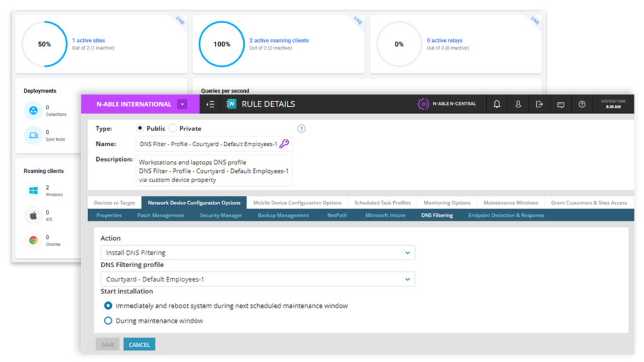Select the Private type radio button

coord(173,128)
